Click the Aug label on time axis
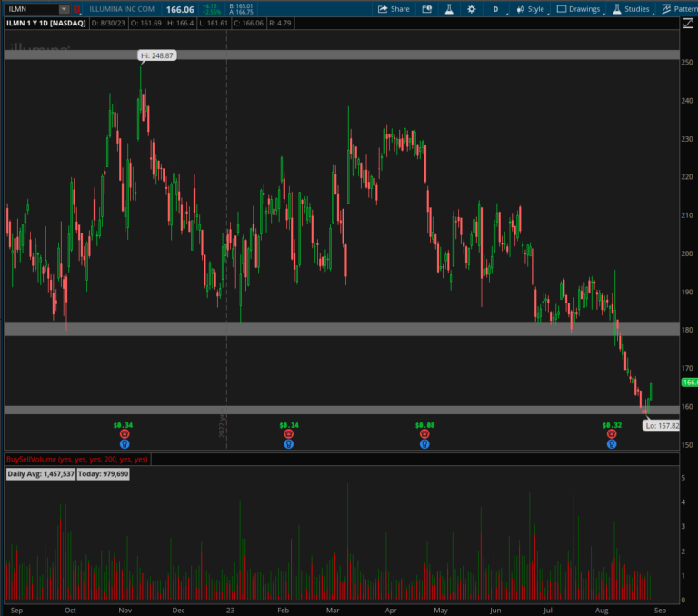Viewport: 698px width, 616px height. pos(602,611)
